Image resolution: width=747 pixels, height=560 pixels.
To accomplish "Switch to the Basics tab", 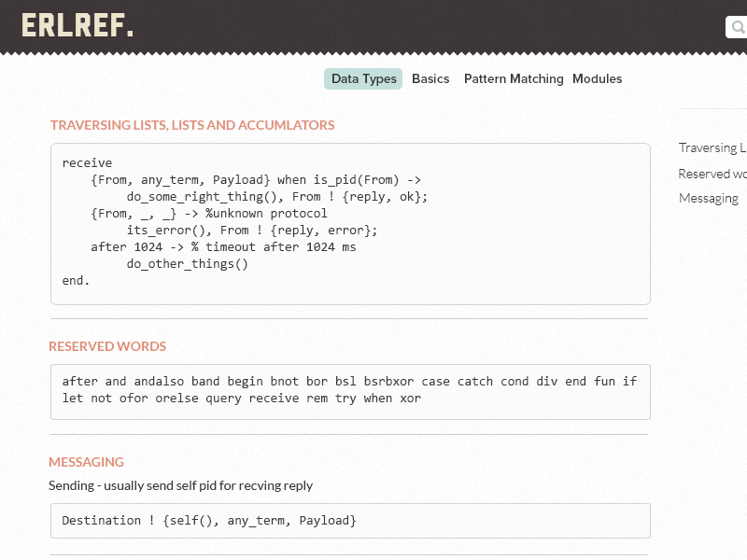I will 430,79.
